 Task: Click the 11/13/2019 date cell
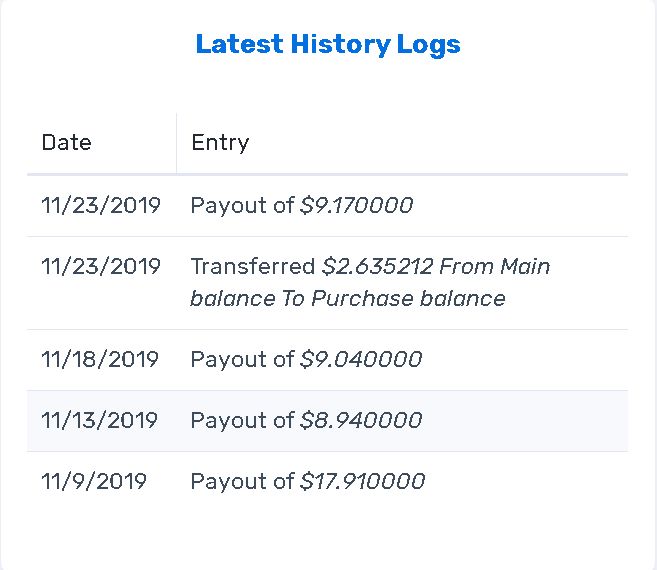click(99, 420)
